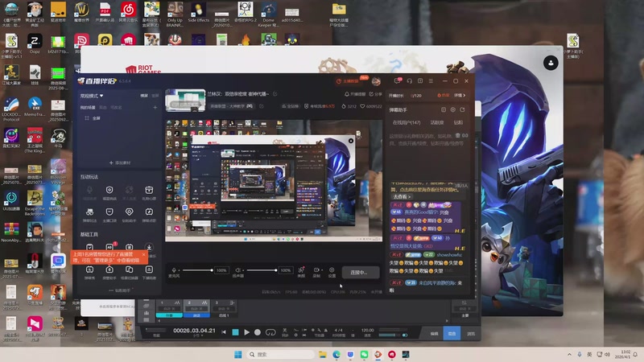Open the hamburger menu in title bar
644x362 pixels.
[431, 81]
